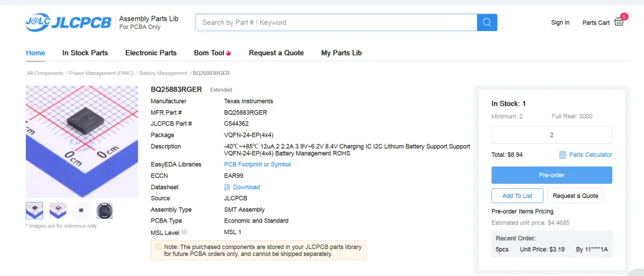The image size is (644, 276).
Task: Select the second product thumbnail
Action: click(58, 210)
